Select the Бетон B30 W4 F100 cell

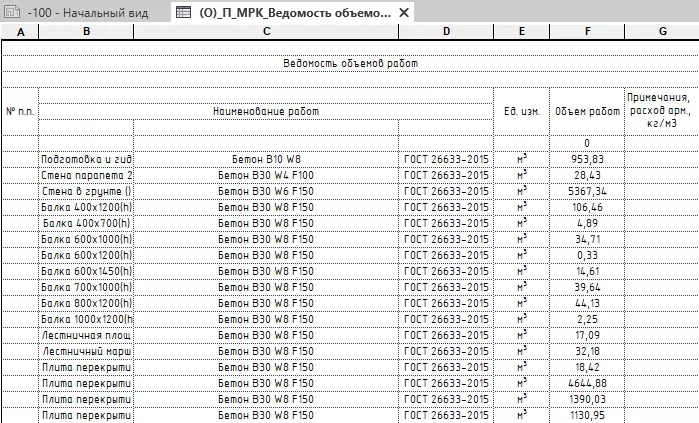coord(266,175)
